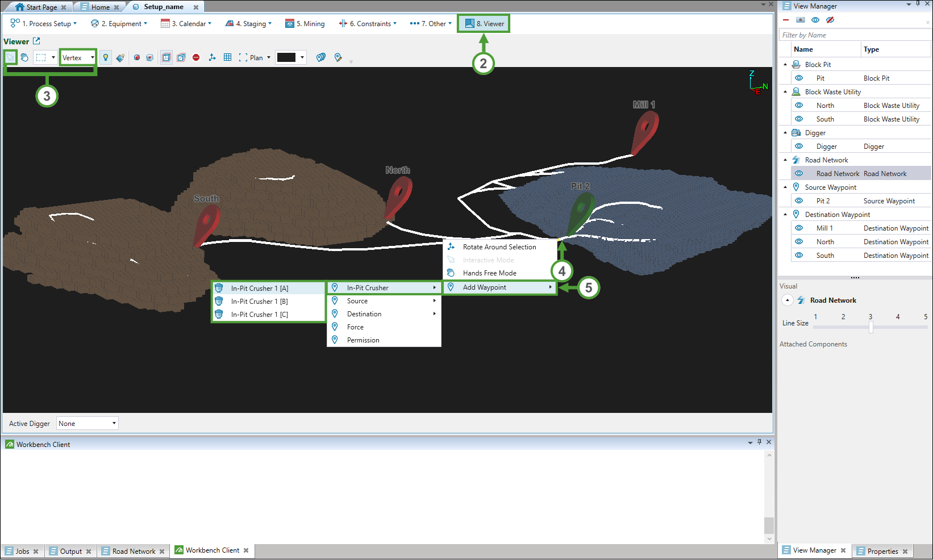Open the Vertex selection mode dropdown
Screen dimensions: 933x560
78,57
